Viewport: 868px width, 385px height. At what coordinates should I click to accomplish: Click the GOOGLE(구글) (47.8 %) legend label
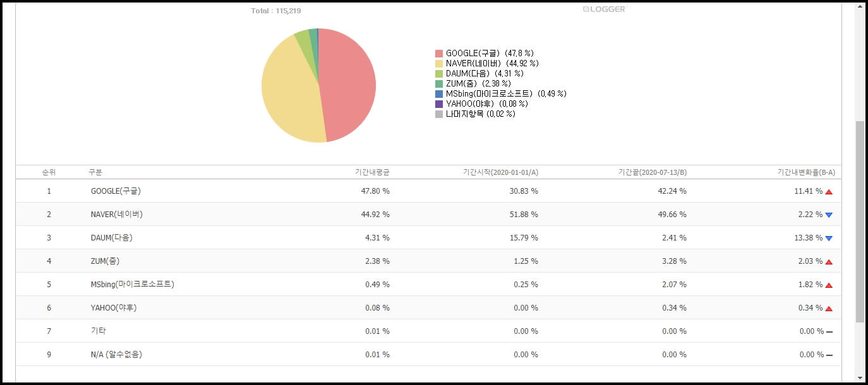(490, 54)
